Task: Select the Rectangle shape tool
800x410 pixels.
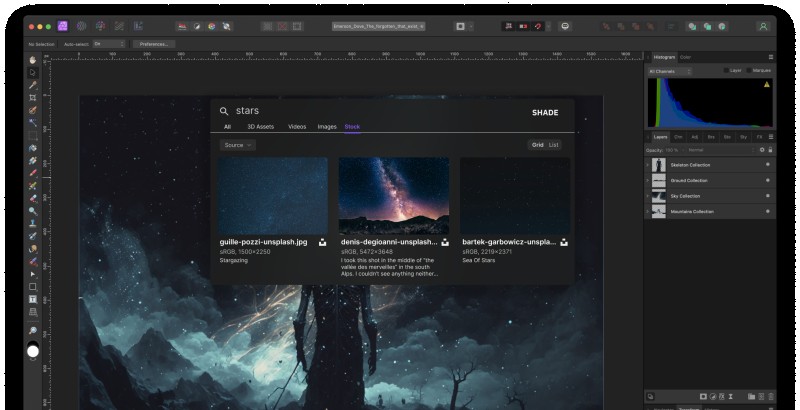Action: [x=33, y=287]
